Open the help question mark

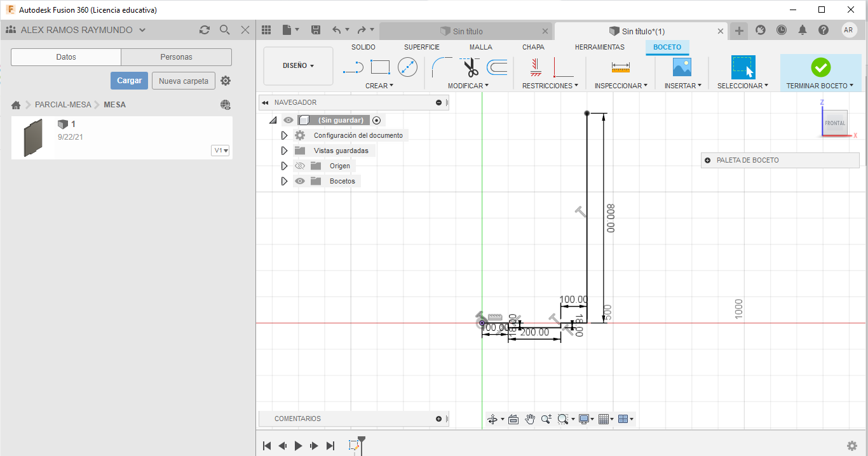(x=824, y=30)
